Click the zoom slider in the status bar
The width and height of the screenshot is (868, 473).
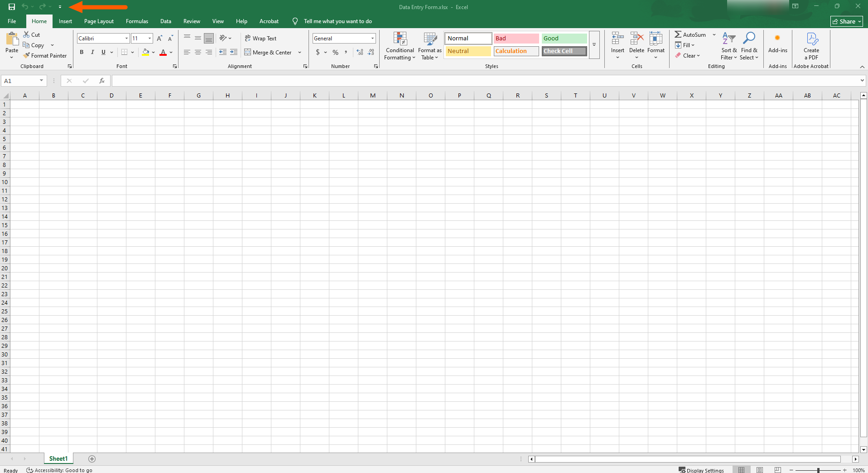[x=818, y=470]
